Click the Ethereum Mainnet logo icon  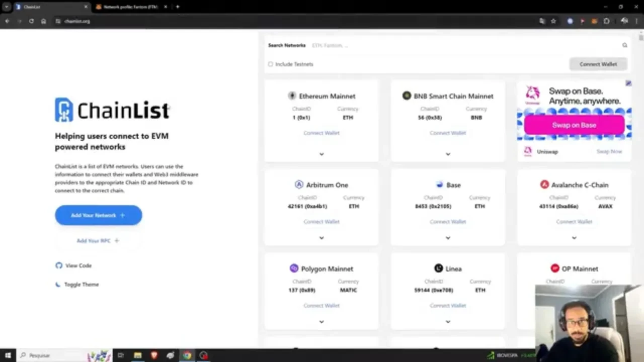[x=292, y=96]
